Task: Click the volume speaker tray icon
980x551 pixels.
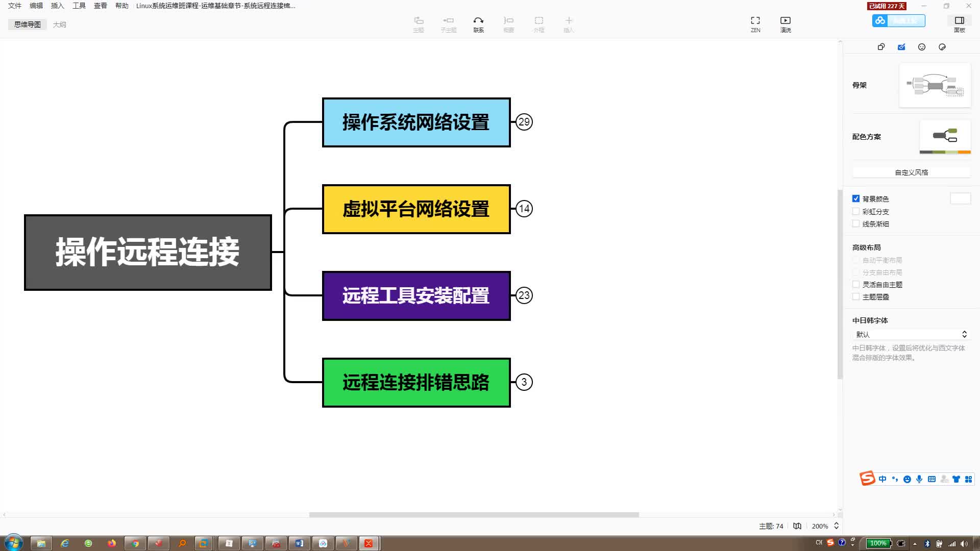Action: [964, 543]
